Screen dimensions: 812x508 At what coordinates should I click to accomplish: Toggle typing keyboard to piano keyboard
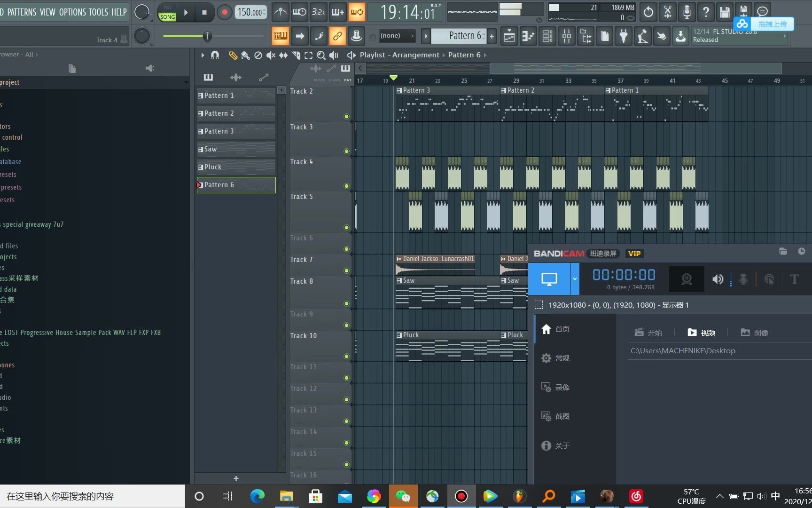click(x=281, y=36)
